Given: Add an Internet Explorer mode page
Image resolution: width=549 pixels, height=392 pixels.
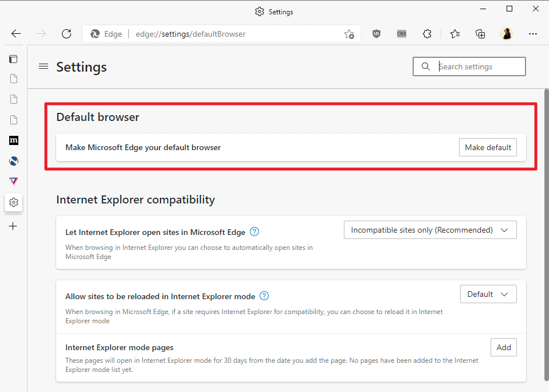Looking at the screenshot, I should pos(503,347).
